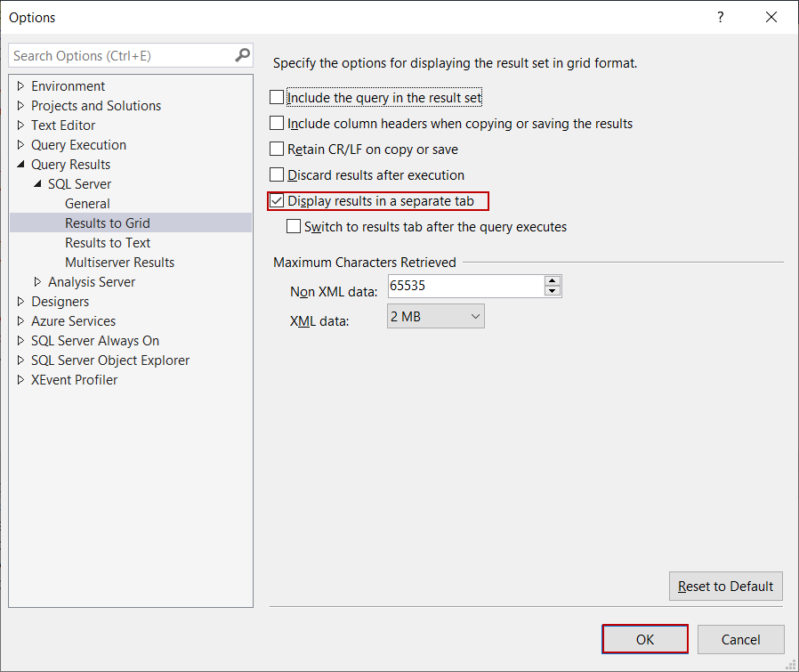Select Results to Text tree item
The width and height of the screenshot is (799, 672).
click(x=108, y=243)
